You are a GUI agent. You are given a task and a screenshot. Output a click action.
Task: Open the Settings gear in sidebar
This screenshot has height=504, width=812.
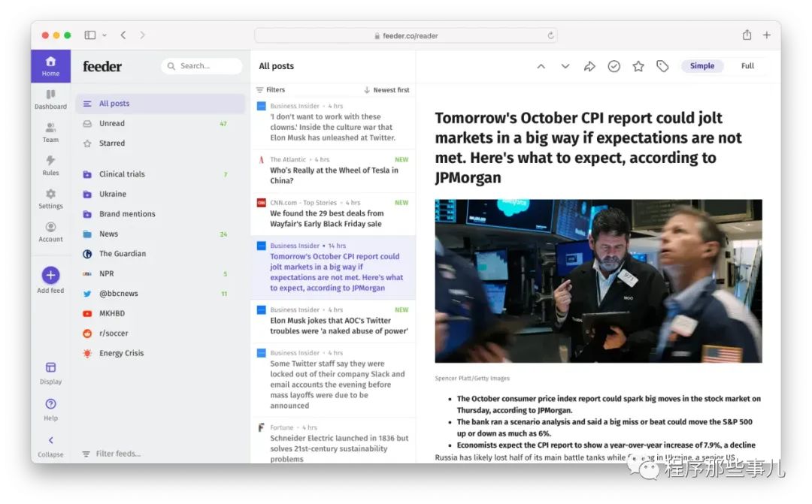[51, 199]
